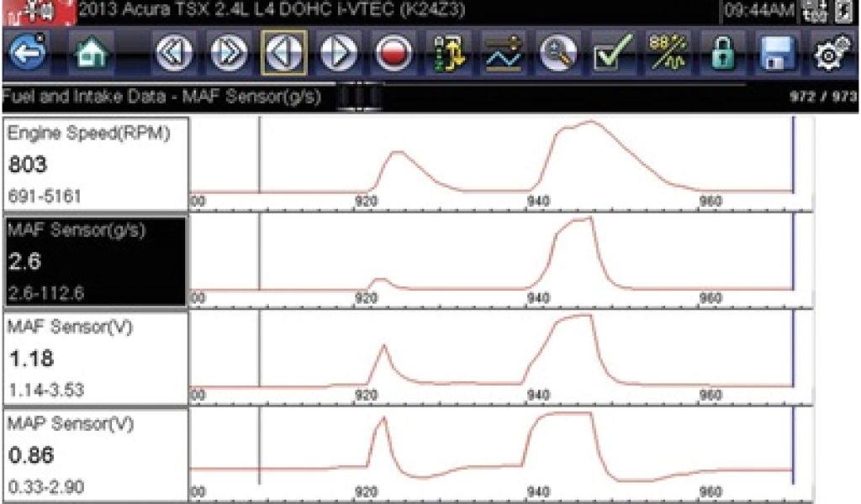Switch display with the 88% icon
This screenshot has height=504, width=861.
668,56
